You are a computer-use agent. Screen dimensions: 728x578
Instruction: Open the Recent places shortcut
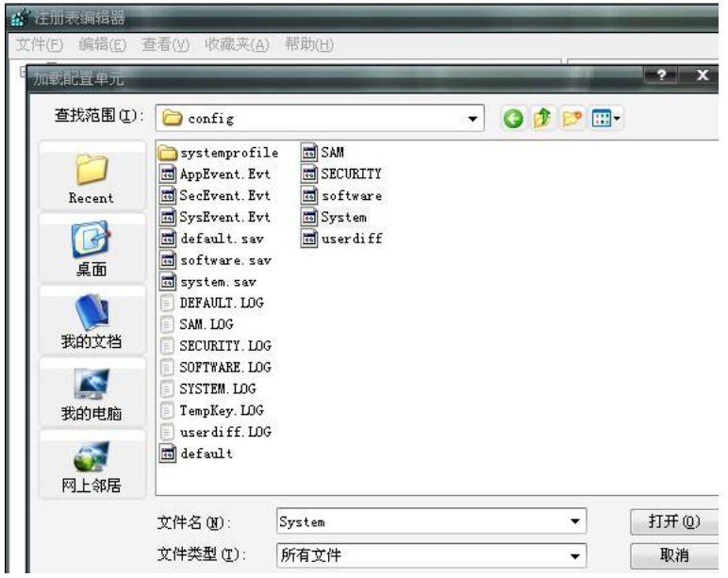point(91,179)
